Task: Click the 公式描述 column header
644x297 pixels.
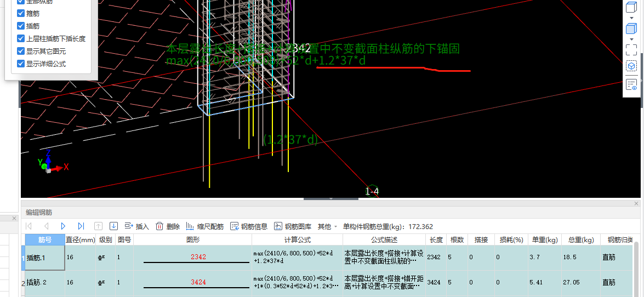Action: pyautogui.click(x=384, y=240)
